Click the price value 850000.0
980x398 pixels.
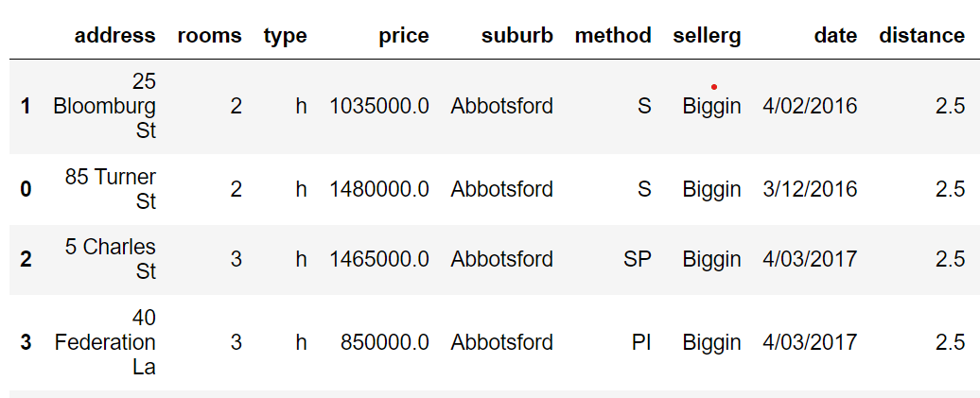(385, 342)
